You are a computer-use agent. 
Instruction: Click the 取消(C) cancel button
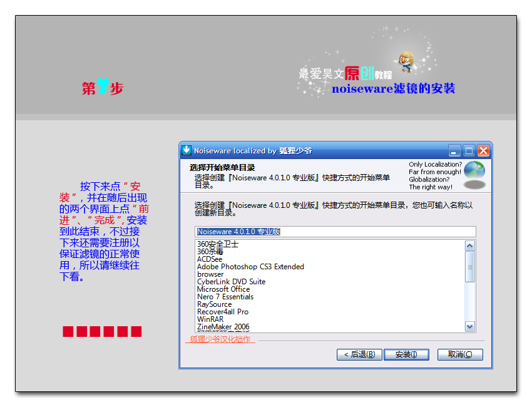click(x=460, y=355)
